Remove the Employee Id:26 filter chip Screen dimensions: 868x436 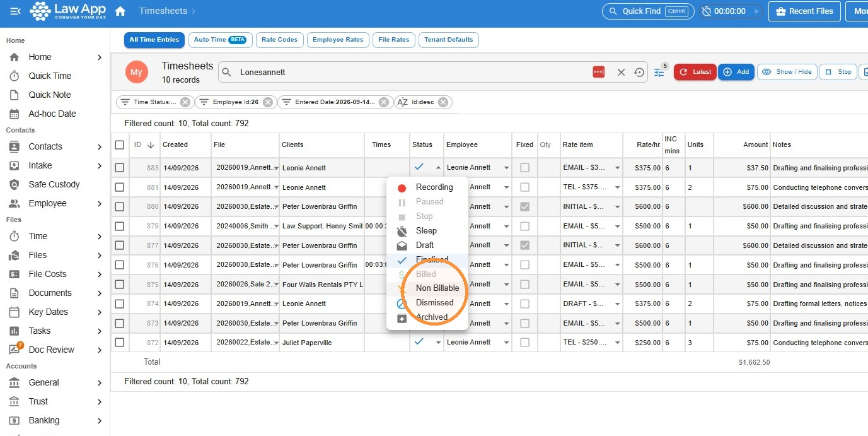click(268, 102)
